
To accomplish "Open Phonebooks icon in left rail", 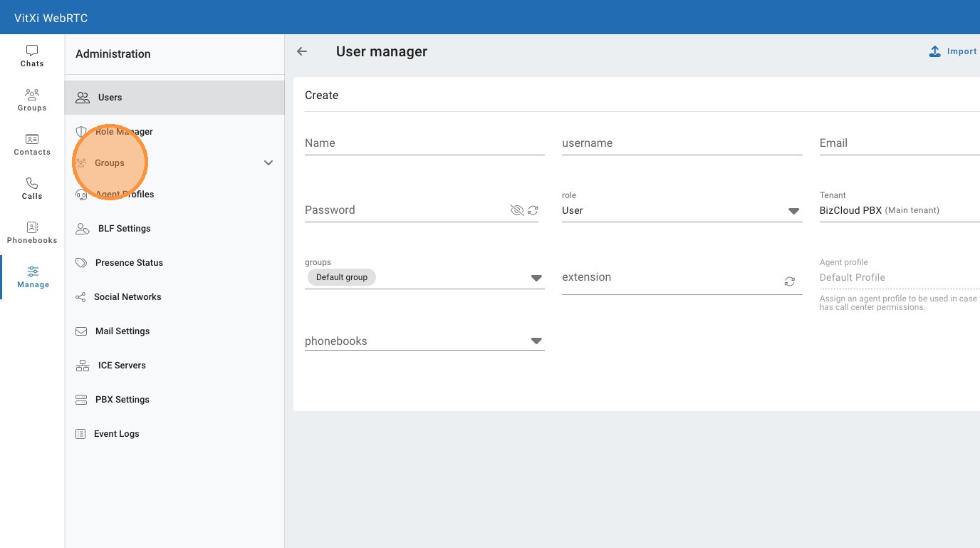I will [x=32, y=228].
